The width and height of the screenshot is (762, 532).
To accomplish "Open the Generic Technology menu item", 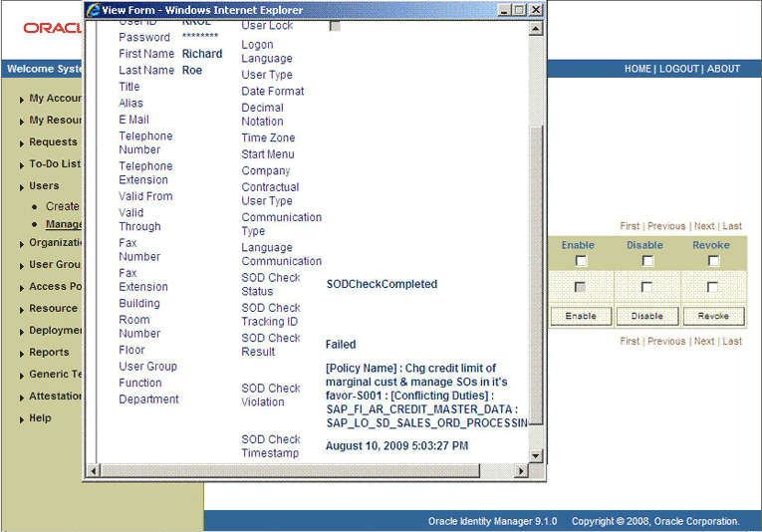I will [x=56, y=374].
